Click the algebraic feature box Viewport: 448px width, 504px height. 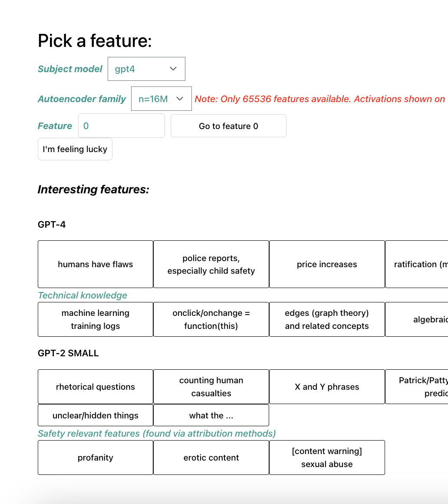(x=417, y=319)
